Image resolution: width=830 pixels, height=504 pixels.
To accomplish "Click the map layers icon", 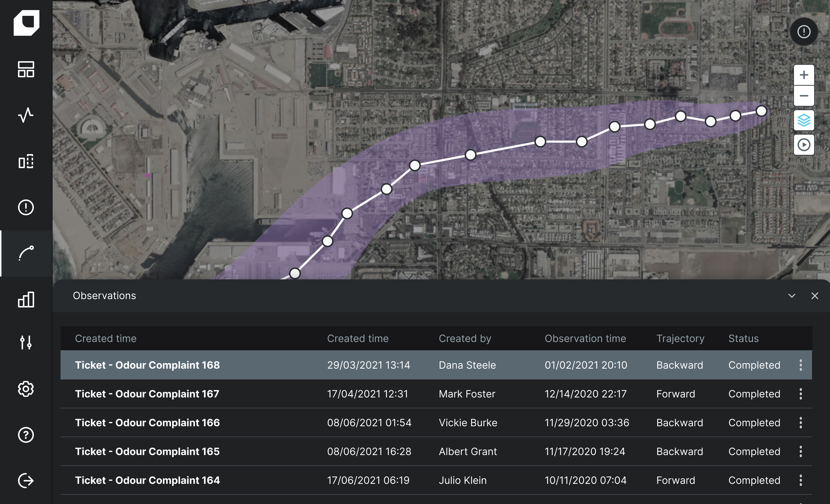I will (804, 120).
